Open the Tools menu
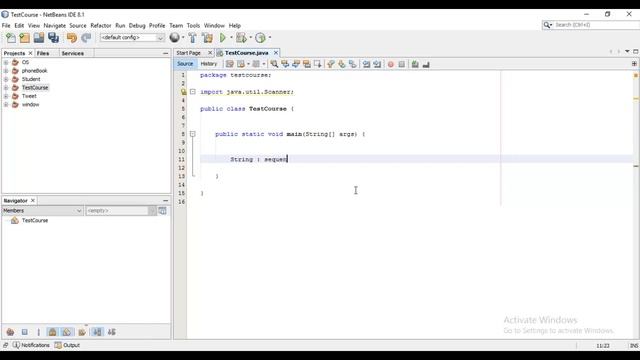The width and height of the screenshot is (640, 360). click(193, 25)
